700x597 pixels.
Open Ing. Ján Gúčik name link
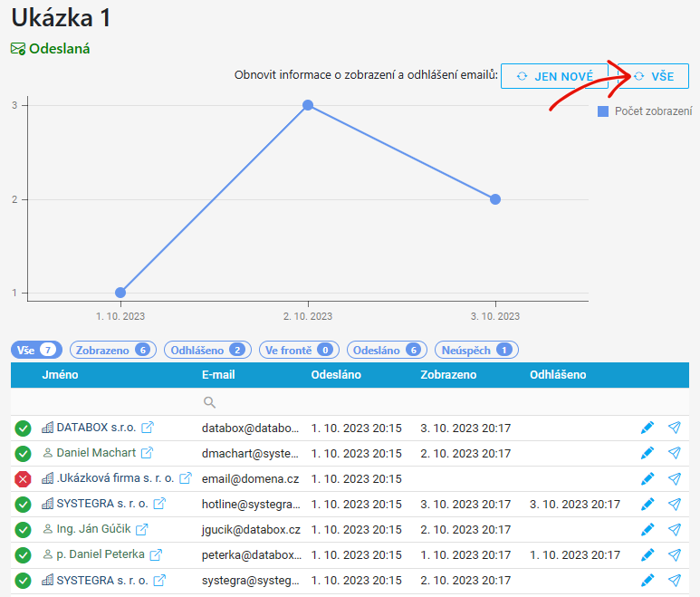click(x=94, y=529)
